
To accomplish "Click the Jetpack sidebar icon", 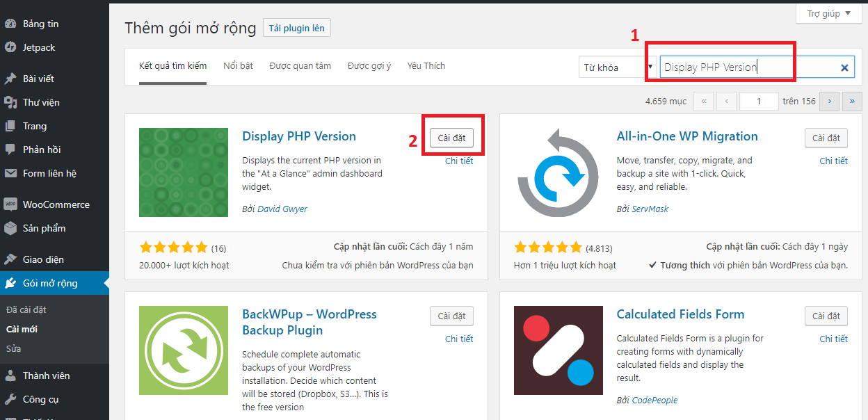I will click(10, 47).
